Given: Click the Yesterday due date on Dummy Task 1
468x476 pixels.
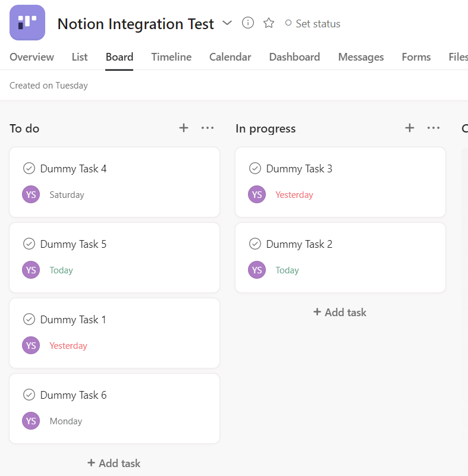Looking at the screenshot, I should [68, 346].
